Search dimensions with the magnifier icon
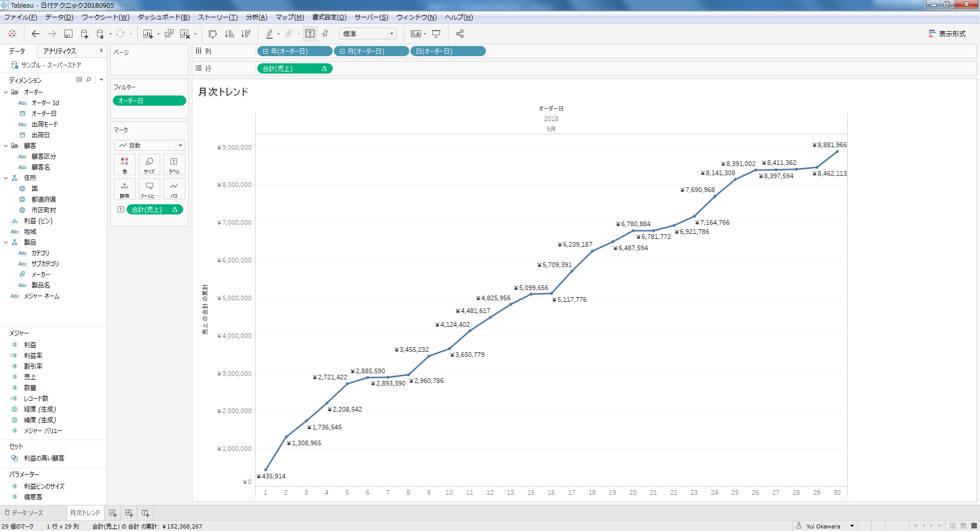 pos(89,80)
